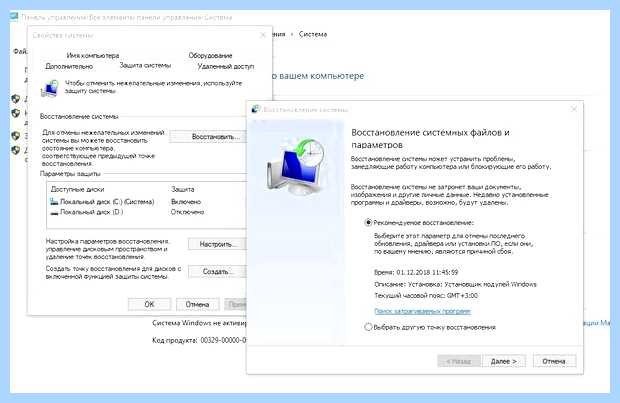Click the restore time '01.12.2018 11:45:59'
Viewport: 620px width, 403px height.
pyautogui.click(x=427, y=272)
